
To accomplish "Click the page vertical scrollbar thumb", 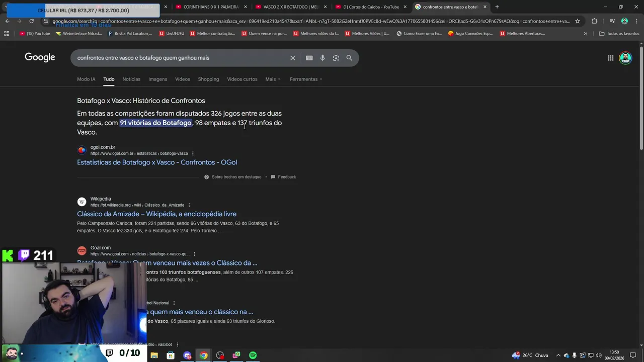I will 641,98.
